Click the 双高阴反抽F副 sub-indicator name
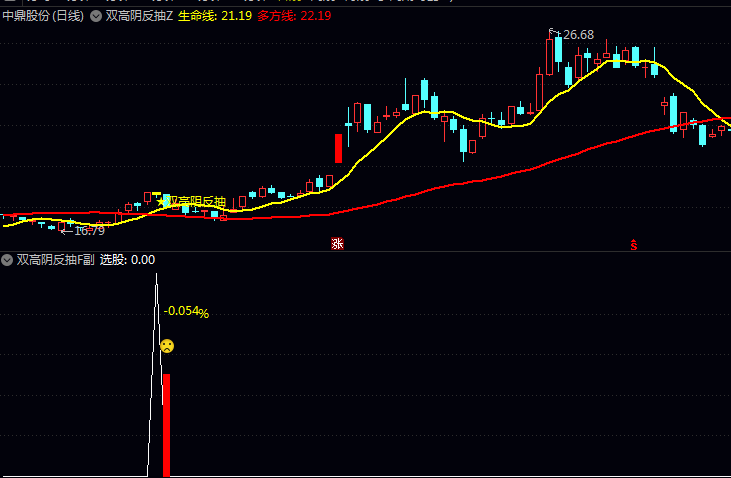 (55, 260)
